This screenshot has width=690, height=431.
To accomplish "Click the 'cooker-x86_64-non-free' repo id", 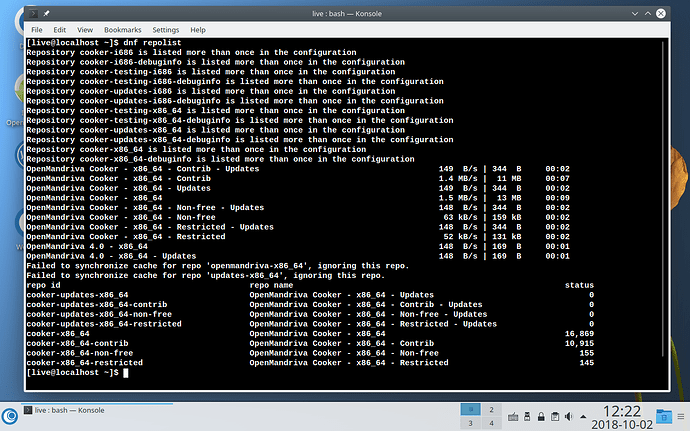I will pyautogui.click(x=80, y=353).
